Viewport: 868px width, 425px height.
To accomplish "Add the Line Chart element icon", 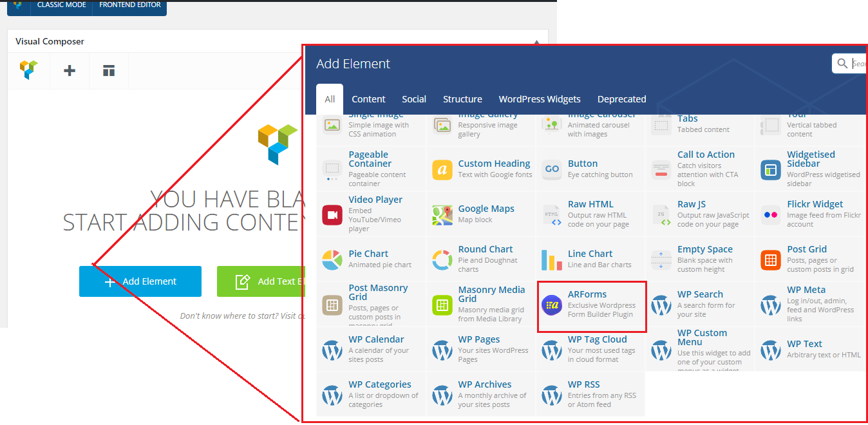I will [552, 260].
